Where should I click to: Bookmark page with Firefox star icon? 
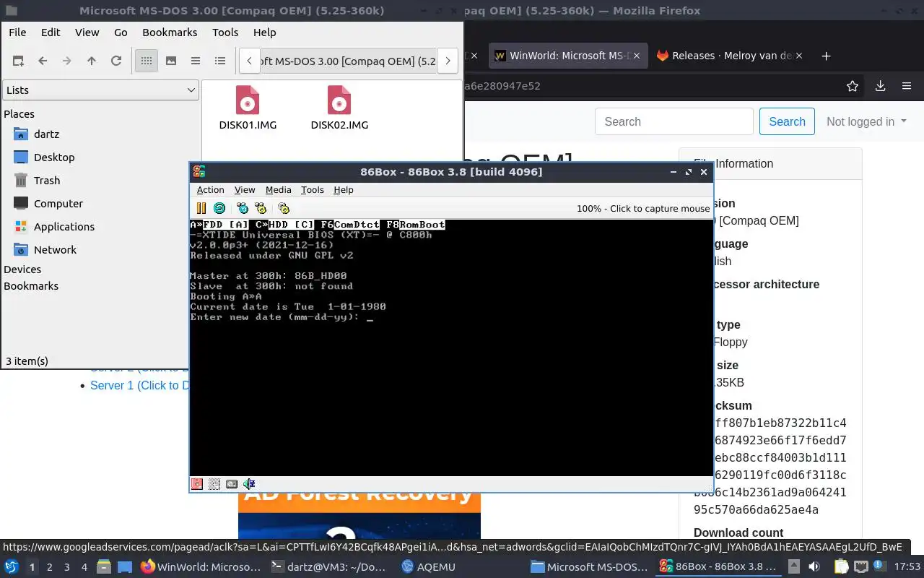(853, 86)
